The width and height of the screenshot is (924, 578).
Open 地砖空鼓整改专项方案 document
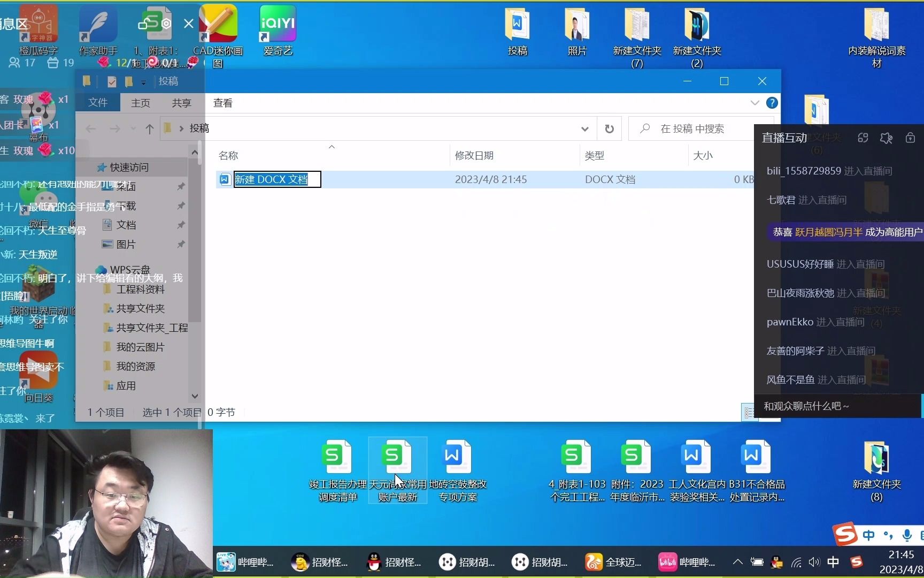point(458,471)
